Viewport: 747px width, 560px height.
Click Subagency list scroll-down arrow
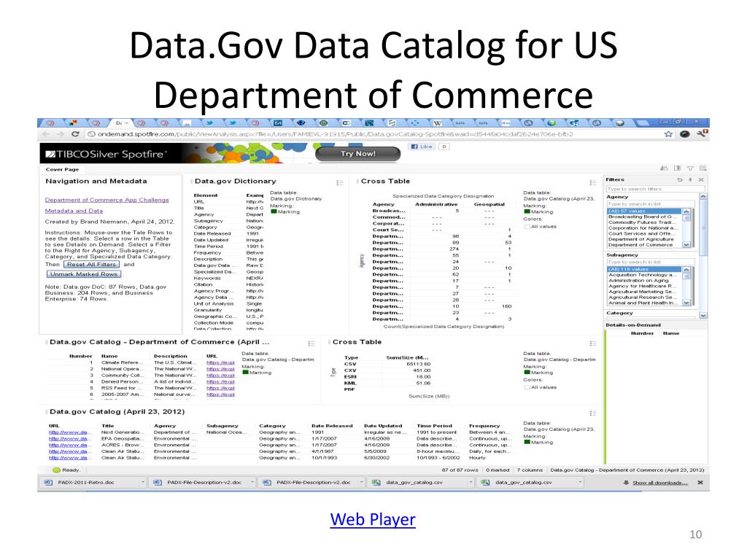tap(686, 303)
